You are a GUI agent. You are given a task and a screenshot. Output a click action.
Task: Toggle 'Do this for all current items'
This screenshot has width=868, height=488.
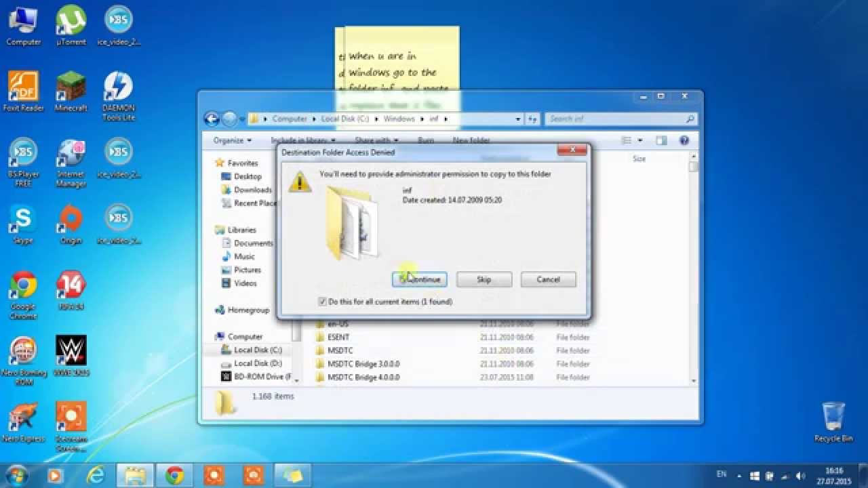pos(322,302)
